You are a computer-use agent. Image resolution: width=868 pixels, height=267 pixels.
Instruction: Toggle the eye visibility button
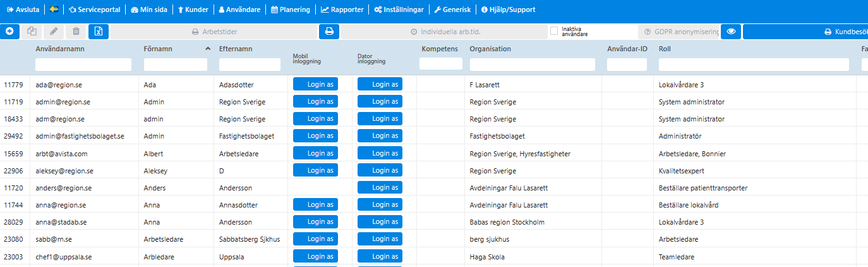tap(731, 31)
